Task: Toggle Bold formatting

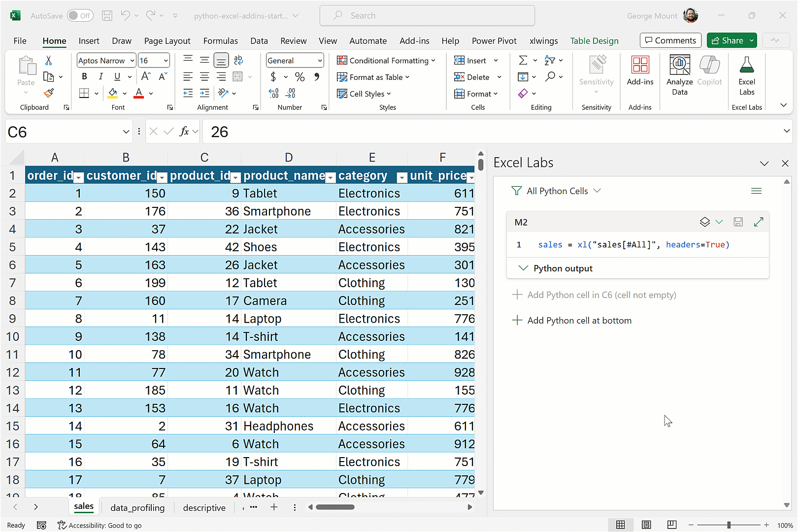Action: pos(84,77)
